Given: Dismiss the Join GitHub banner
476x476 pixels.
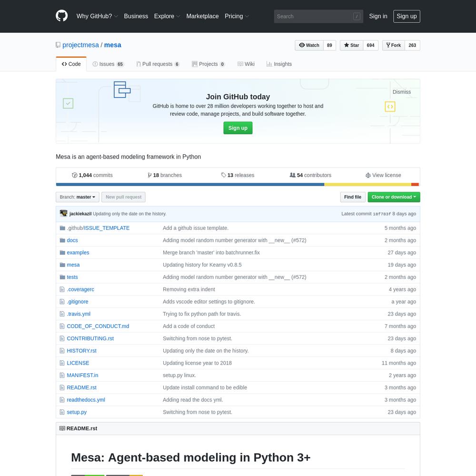Looking at the screenshot, I should [402, 92].
